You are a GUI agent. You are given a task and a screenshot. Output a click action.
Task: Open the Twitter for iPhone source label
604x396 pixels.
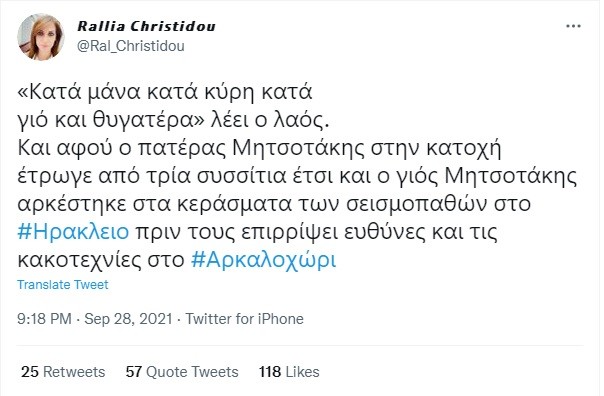245,319
